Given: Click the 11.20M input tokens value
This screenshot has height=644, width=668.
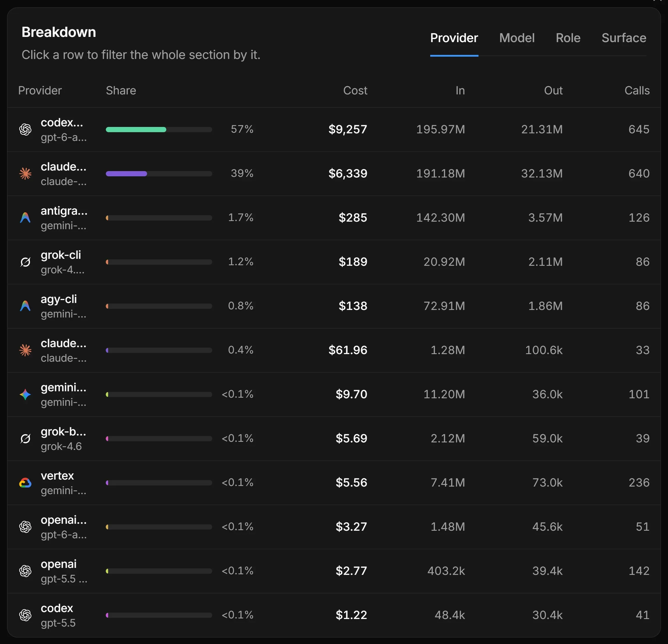Looking at the screenshot, I should (444, 394).
